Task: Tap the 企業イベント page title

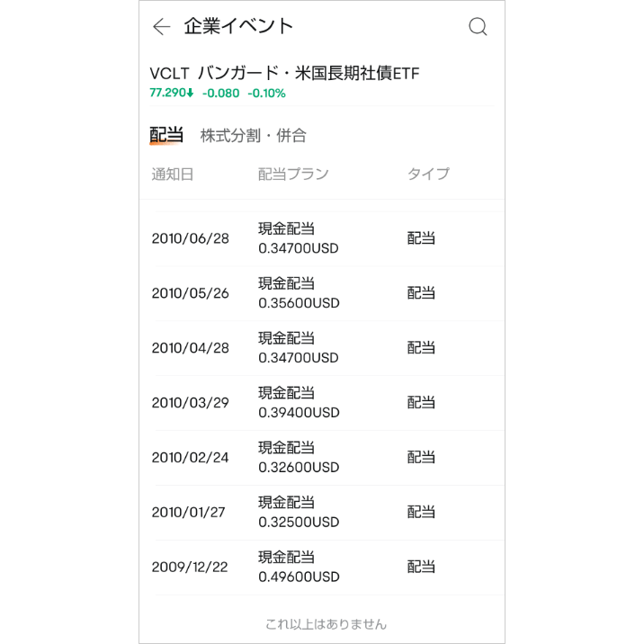Action: [x=238, y=26]
